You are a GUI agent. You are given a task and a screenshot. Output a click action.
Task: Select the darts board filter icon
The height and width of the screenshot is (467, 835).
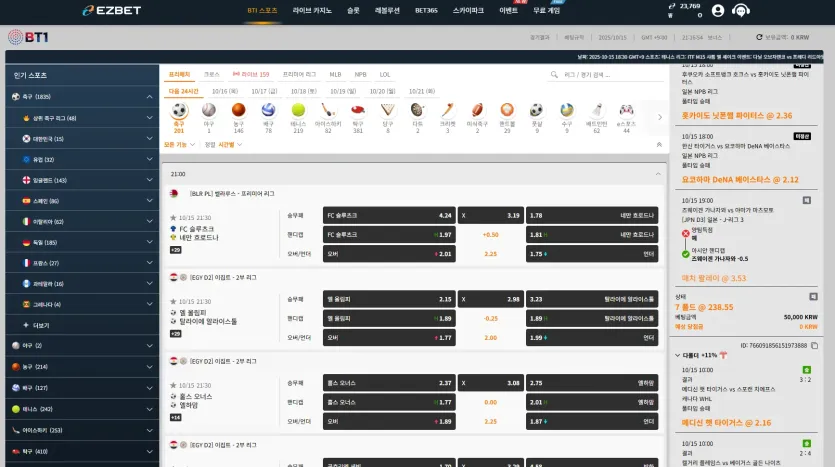click(418, 110)
